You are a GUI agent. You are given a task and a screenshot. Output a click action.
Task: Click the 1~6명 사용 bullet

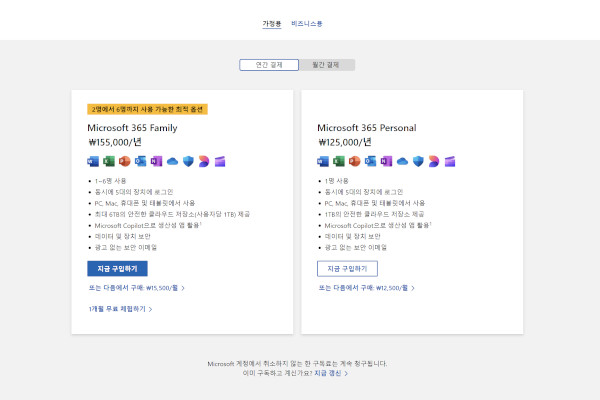pyautogui.click(x=110, y=181)
